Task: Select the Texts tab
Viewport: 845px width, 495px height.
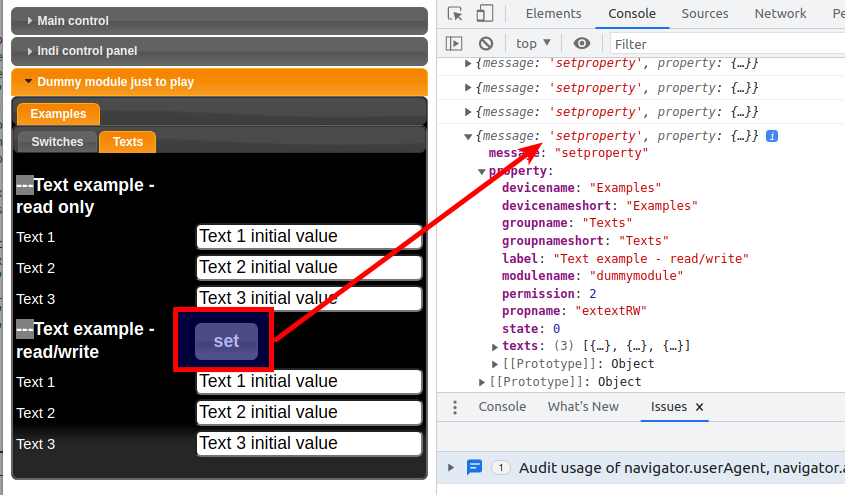Action: (128, 142)
